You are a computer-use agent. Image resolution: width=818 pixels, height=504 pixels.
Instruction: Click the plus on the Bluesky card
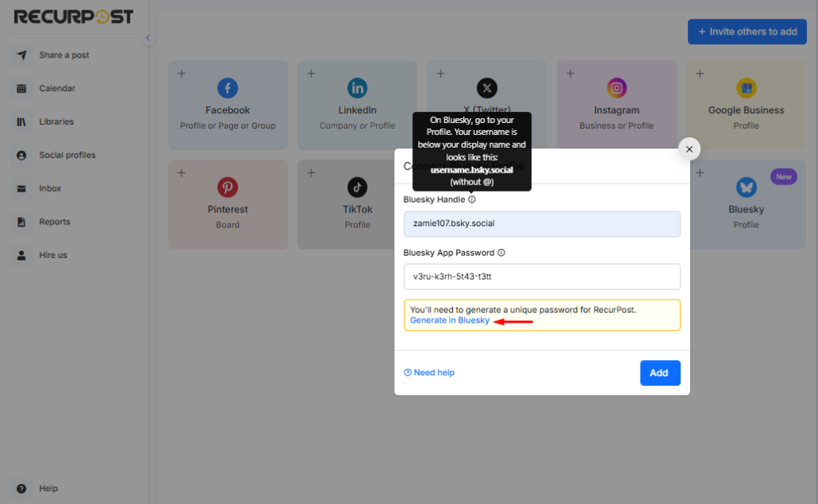pyautogui.click(x=700, y=173)
